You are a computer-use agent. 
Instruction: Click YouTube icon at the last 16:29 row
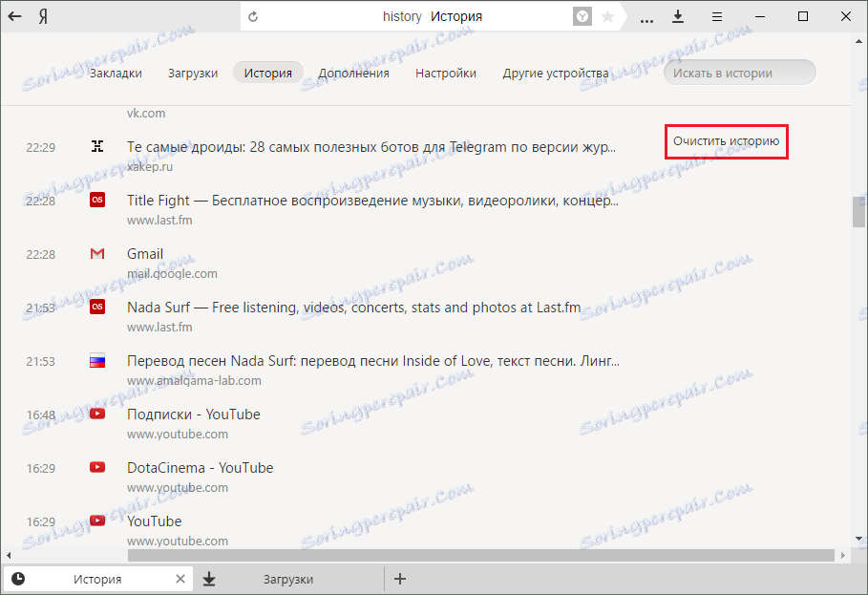[x=97, y=521]
